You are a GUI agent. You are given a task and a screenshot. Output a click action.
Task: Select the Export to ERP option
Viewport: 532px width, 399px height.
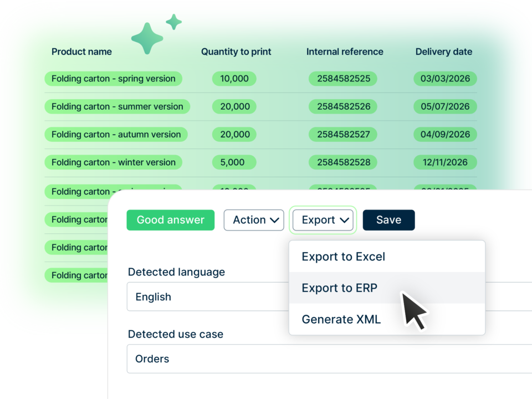pyautogui.click(x=339, y=288)
